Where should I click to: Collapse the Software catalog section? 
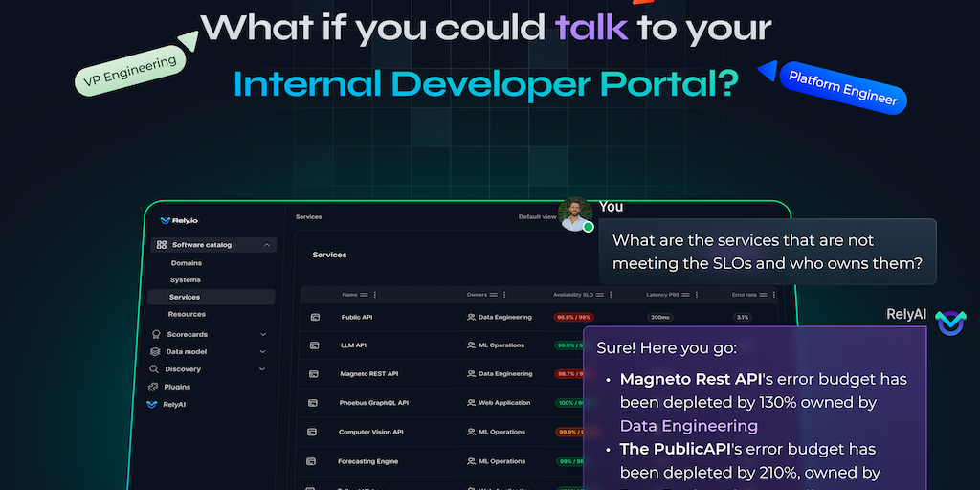[x=267, y=245]
